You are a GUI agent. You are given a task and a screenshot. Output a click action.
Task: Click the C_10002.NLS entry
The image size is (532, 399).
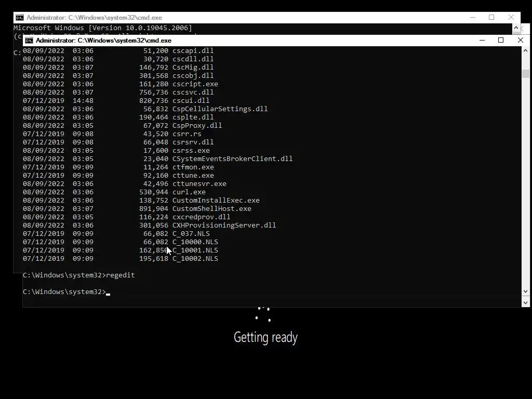(x=121, y=259)
